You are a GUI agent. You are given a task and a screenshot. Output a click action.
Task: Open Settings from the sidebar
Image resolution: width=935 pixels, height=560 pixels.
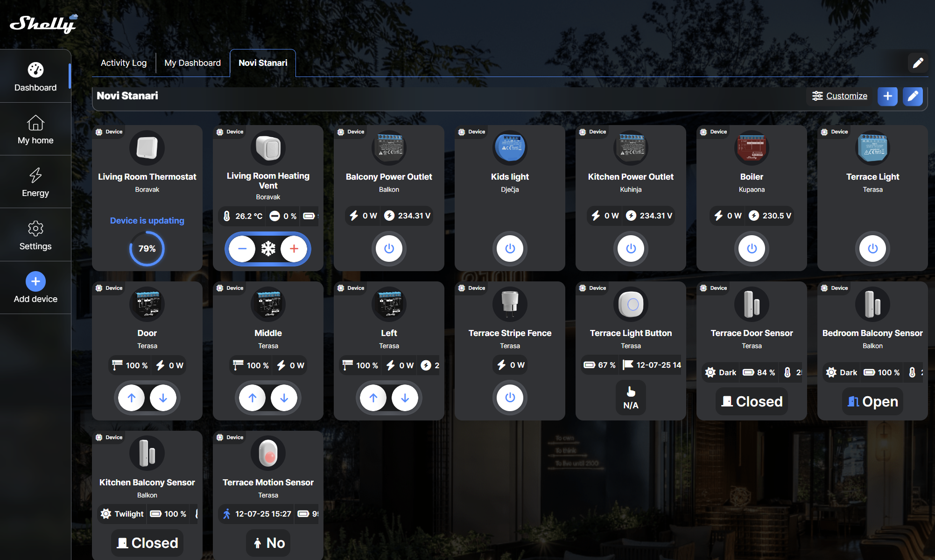[35, 235]
